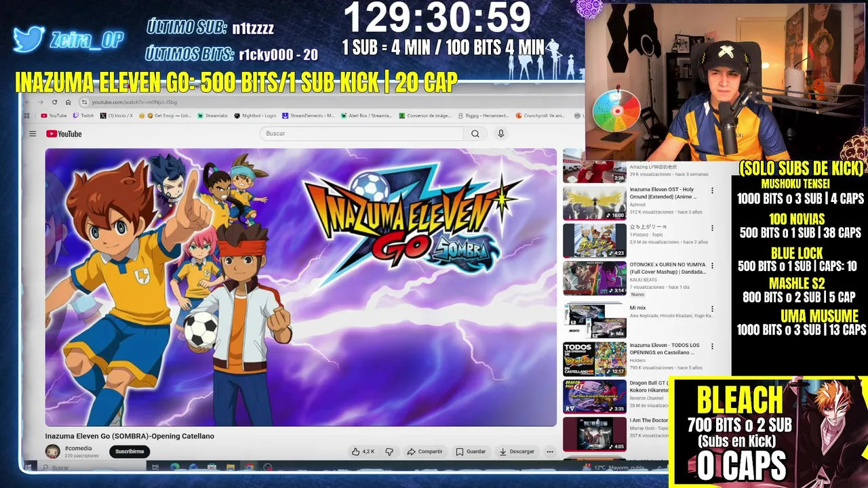Image resolution: width=868 pixels, height=488 pixels.
Task: Click title Inazuma Eleven OST - Holy Ground
Action: point(663,193)
